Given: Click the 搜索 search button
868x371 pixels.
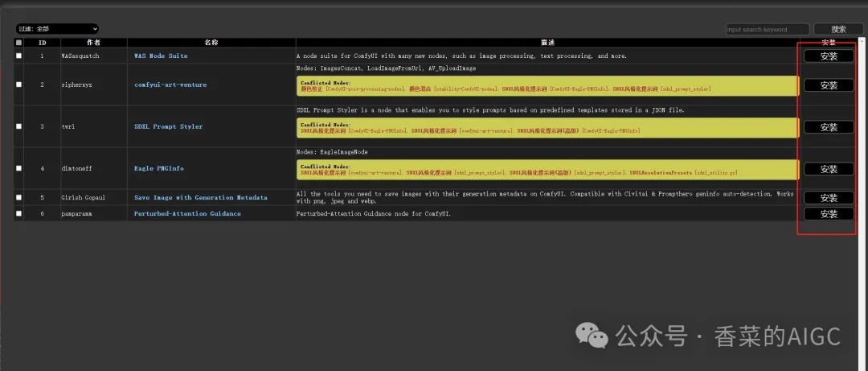Looking at the screenshot, I should [x=838, y=30].
